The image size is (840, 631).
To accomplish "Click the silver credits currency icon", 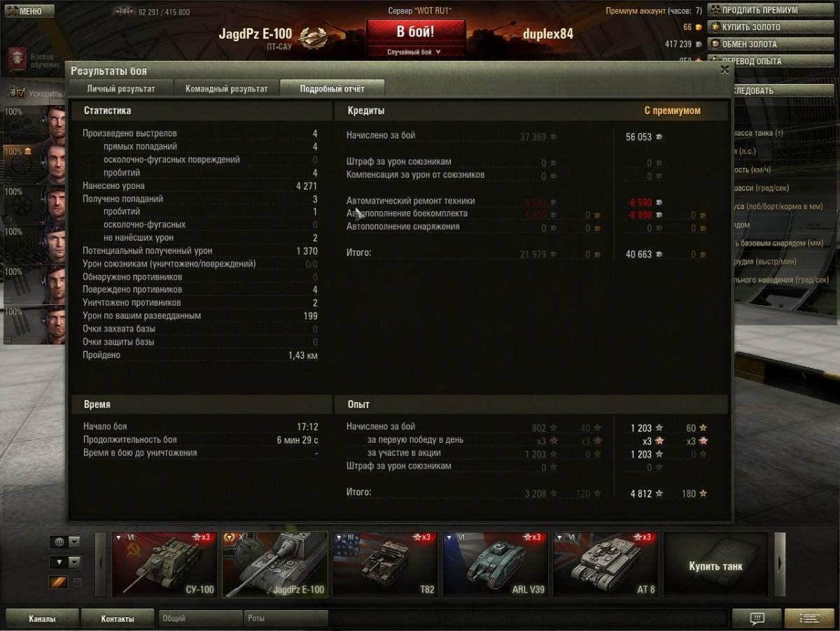I will coord(698,44).
